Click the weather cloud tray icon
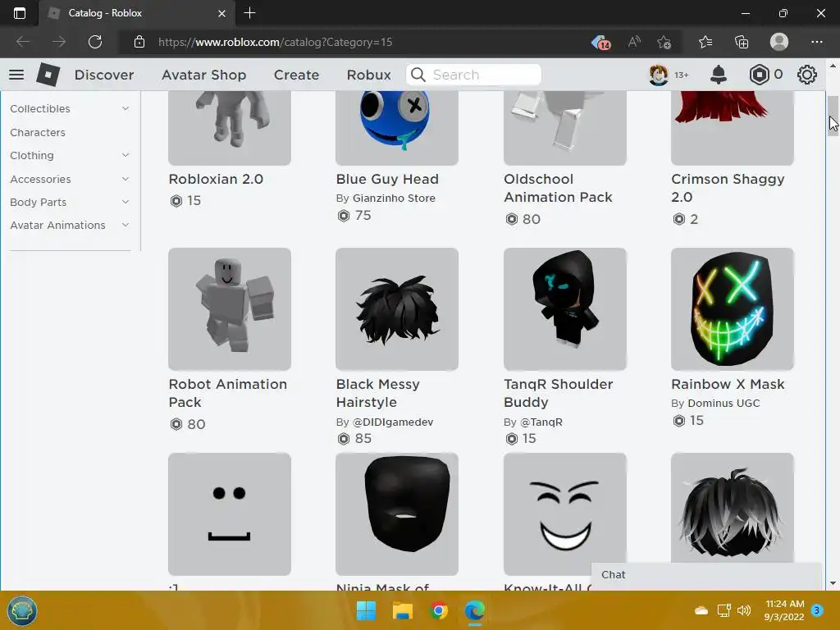840x630 pixels. coord(701,610)
